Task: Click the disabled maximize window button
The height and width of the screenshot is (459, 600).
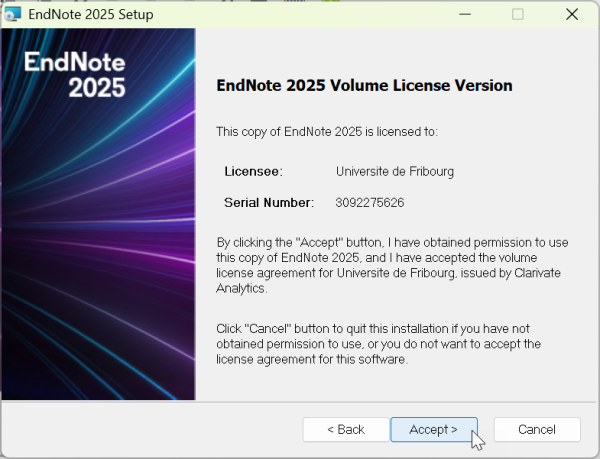Action: (x=518, y=15)
